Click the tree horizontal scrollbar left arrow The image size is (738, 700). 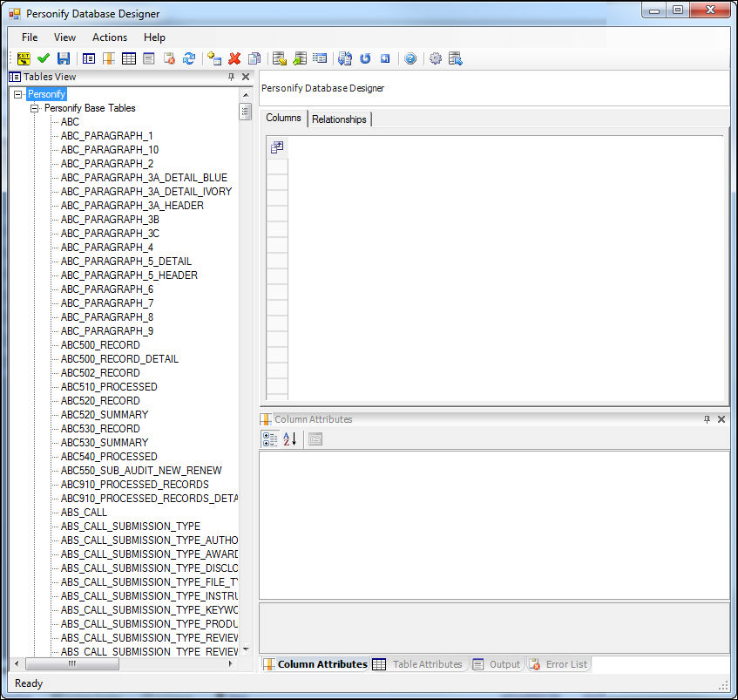click(17, 663)
